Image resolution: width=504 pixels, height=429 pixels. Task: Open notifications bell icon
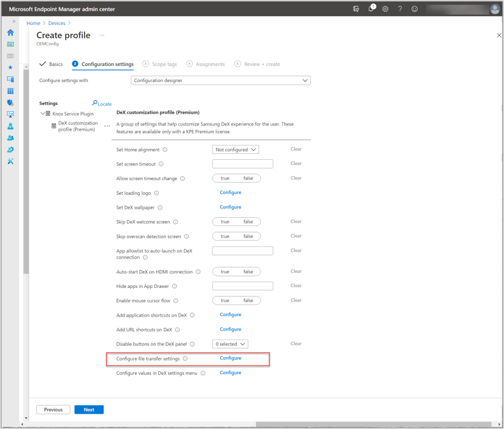371,9
